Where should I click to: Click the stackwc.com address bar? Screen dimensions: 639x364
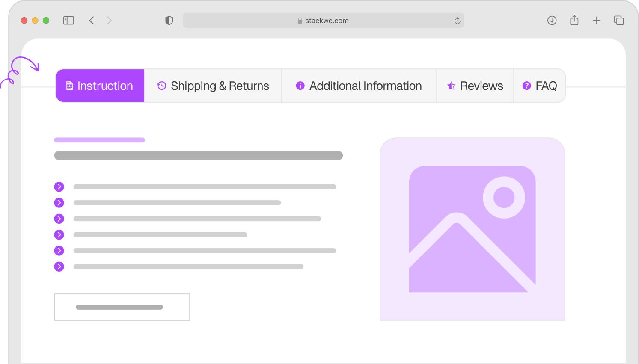coord(323,21)
